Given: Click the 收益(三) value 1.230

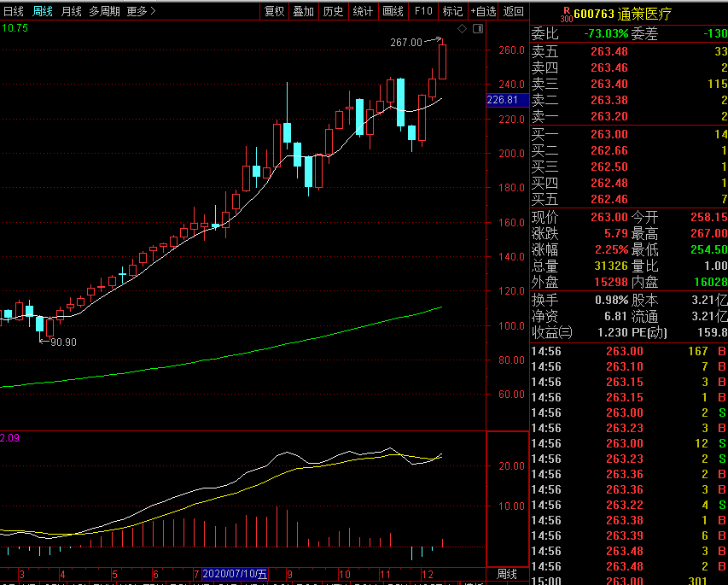Looking at the screenshot, I should (613, 333).
